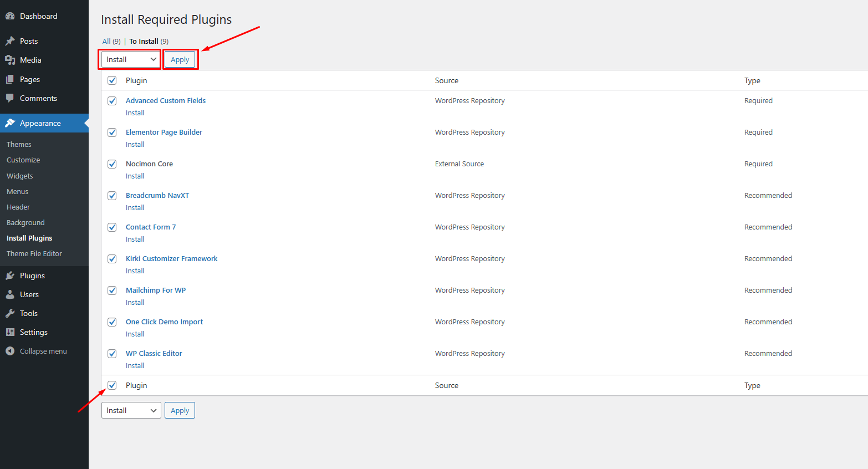This screenshot has width=868, height=469.
Task: Toggle the select-all checkbox in table footer
Action: (x=112, y=385)
